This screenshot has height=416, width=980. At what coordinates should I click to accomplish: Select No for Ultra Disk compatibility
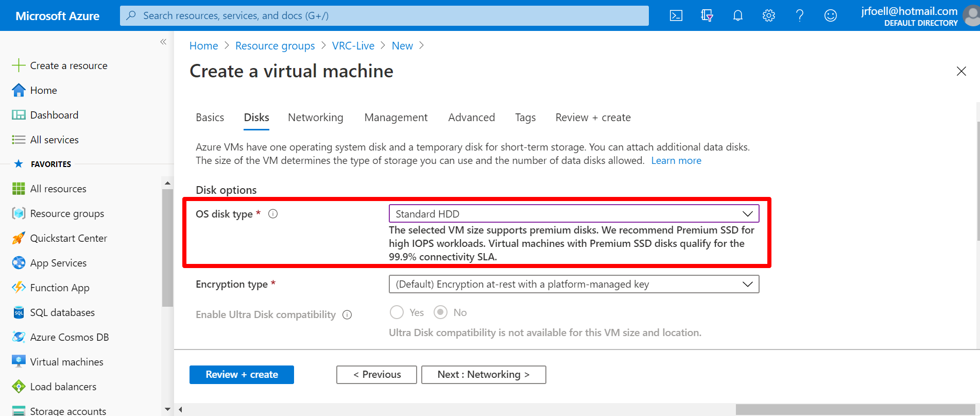pos(440,312)
